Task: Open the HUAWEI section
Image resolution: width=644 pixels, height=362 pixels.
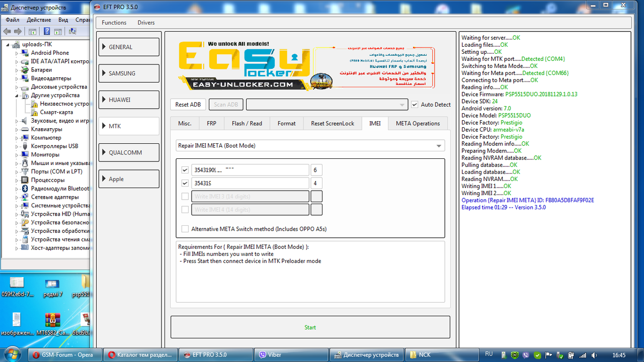Action: pos(129,100)
